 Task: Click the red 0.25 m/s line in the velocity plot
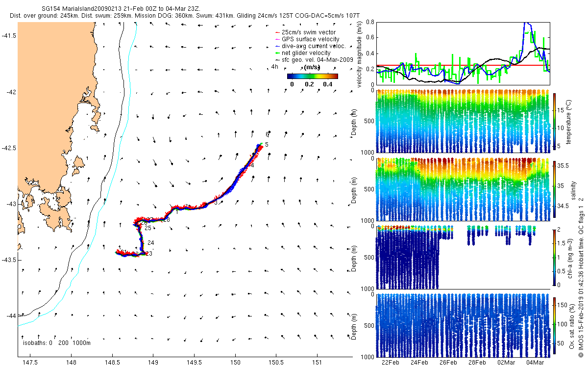(x=463, y=65)
